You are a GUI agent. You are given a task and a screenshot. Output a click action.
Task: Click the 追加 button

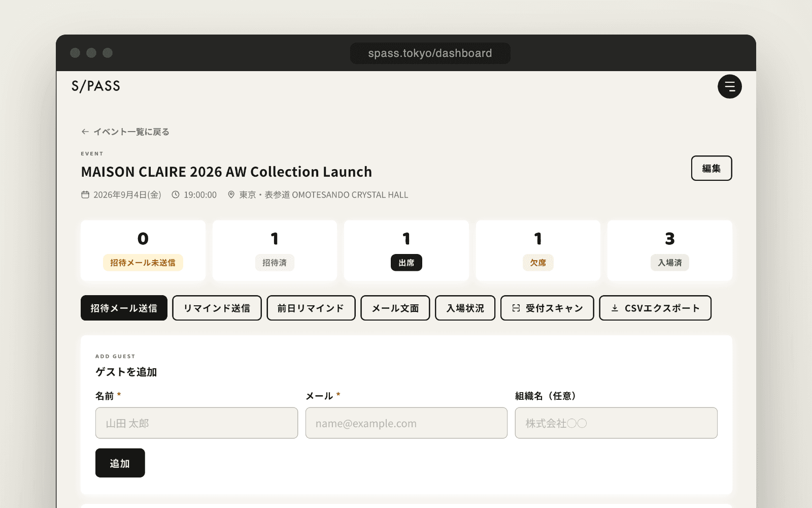(120, 463)
